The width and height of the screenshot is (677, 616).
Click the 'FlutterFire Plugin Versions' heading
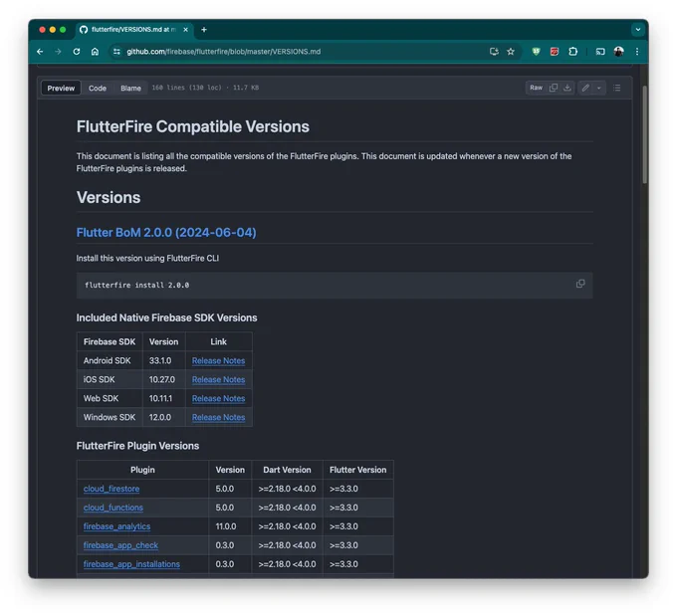coord(137,446)
